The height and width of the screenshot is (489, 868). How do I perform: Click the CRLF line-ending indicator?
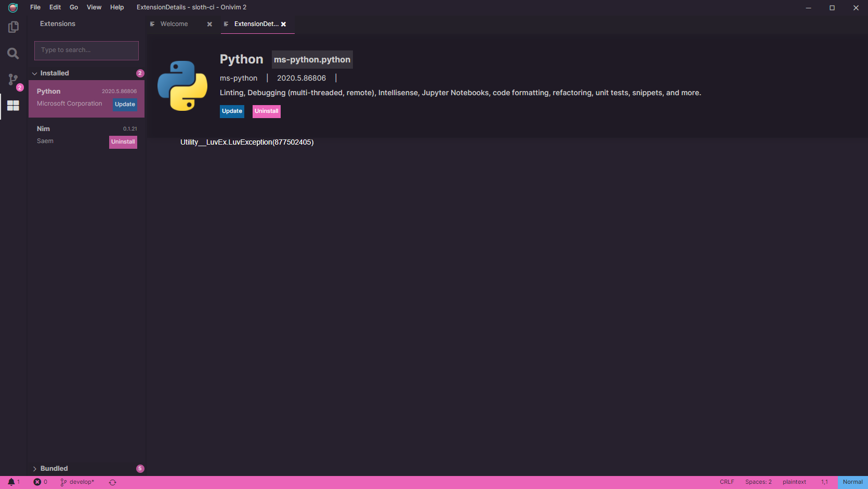point(726,482)
